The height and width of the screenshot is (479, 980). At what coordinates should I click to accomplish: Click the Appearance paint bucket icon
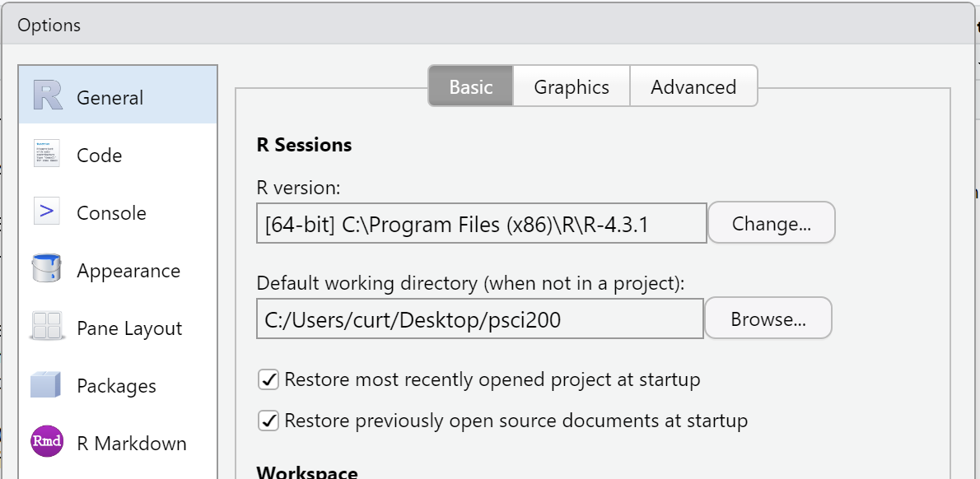point(46,269)
